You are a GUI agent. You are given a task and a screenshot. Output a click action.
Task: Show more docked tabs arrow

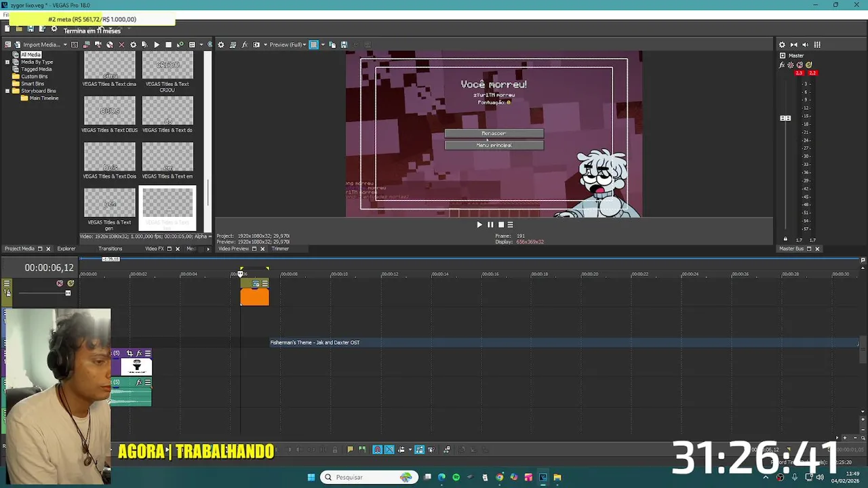(x=208, y=249)
